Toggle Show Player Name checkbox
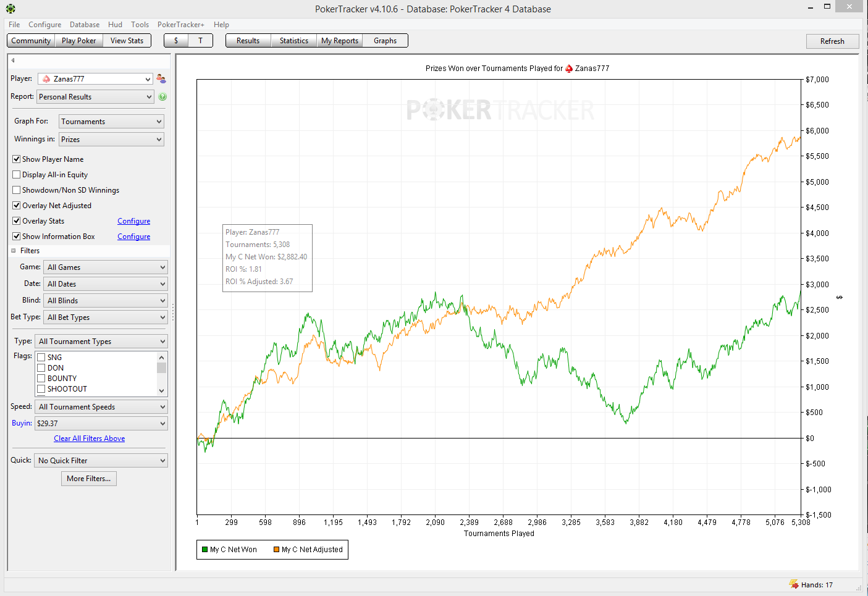 pos(17,159)
